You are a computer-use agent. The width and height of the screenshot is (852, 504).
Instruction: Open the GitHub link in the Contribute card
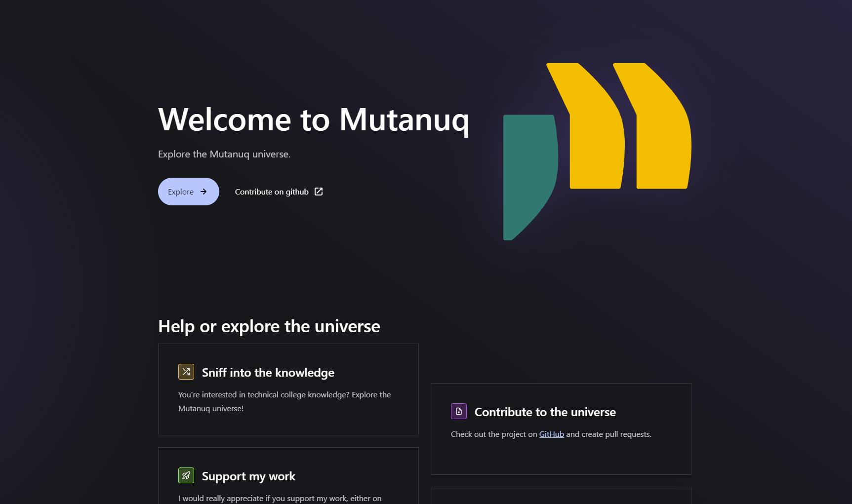pyautogui.click(x=551, y=434)
